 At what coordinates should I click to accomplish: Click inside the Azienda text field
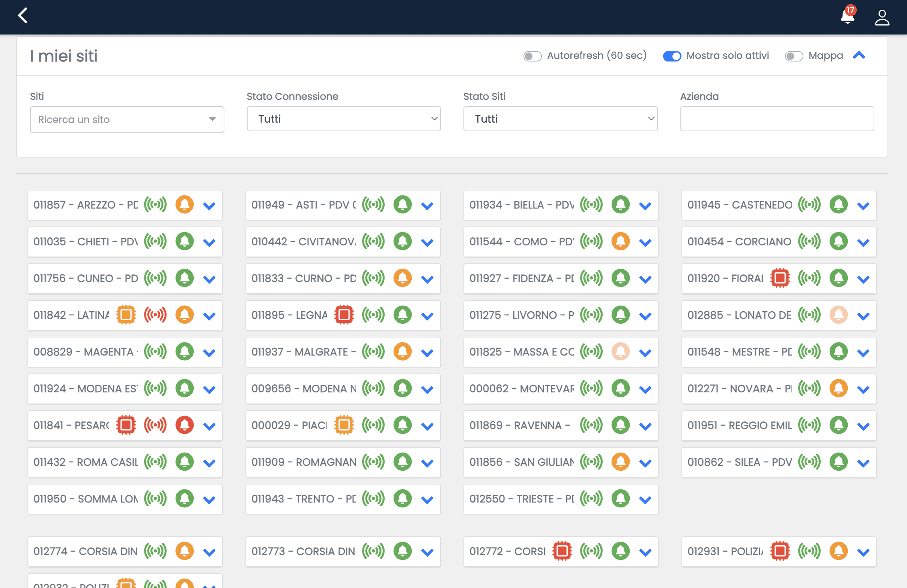(x=777, y=119)
